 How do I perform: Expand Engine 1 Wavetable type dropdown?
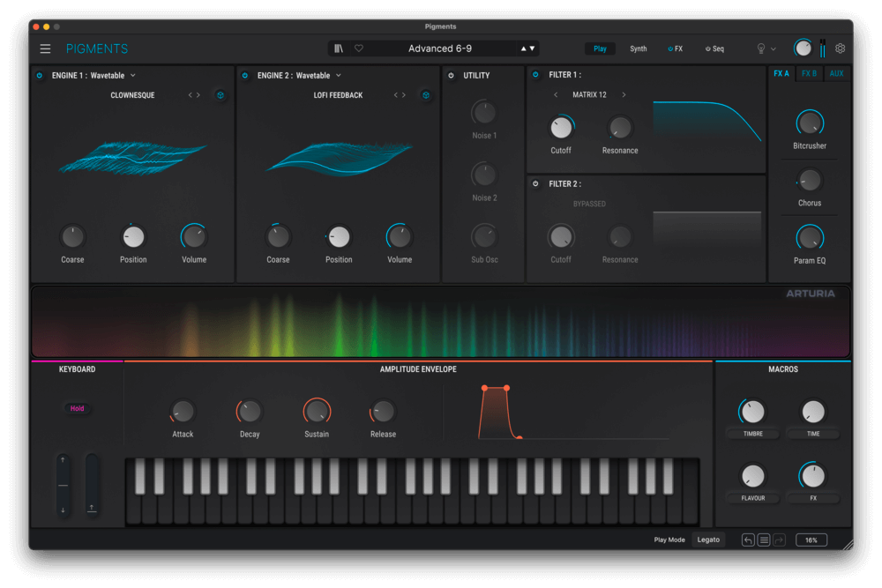pos(133,76)
